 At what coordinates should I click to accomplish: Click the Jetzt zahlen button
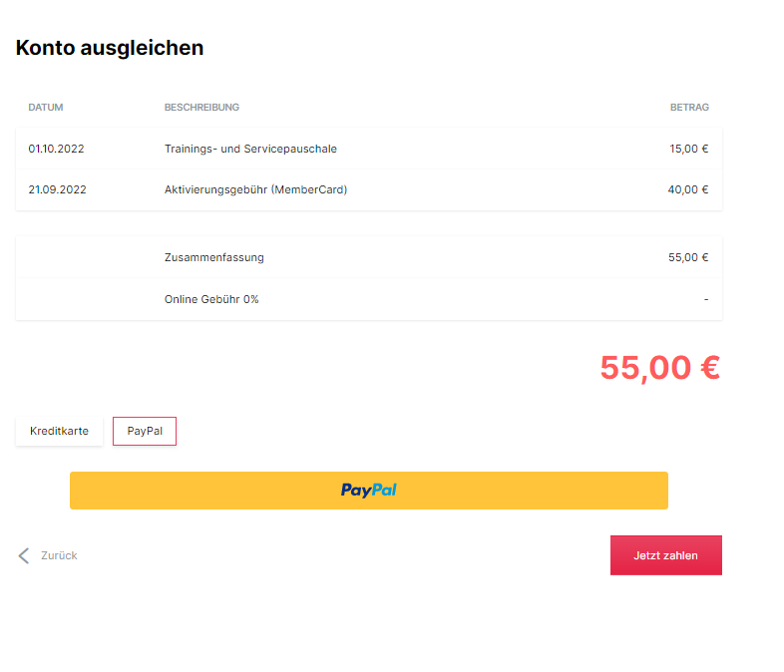click(665, 555)
